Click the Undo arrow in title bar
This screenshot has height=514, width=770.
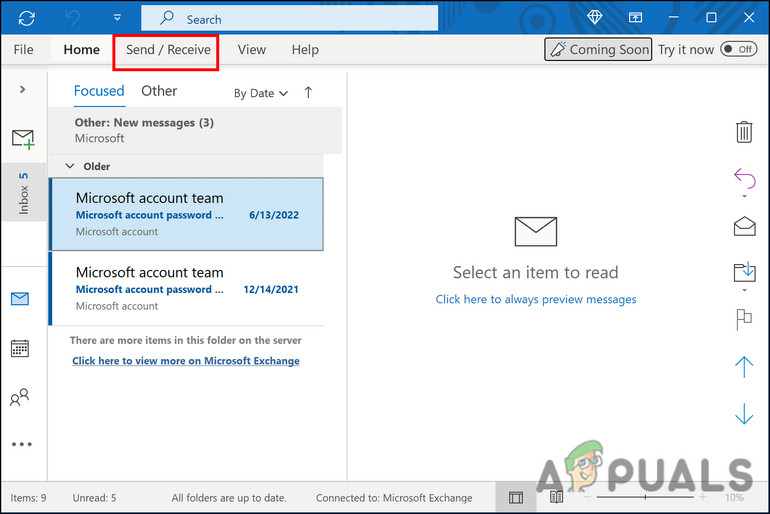tap(72, 19)
